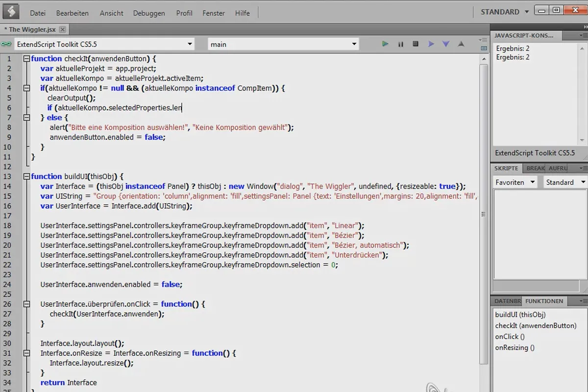
Task: Click the ExtendScript Toolkit CS5.5 label under console
Action: tap(535, 153)
